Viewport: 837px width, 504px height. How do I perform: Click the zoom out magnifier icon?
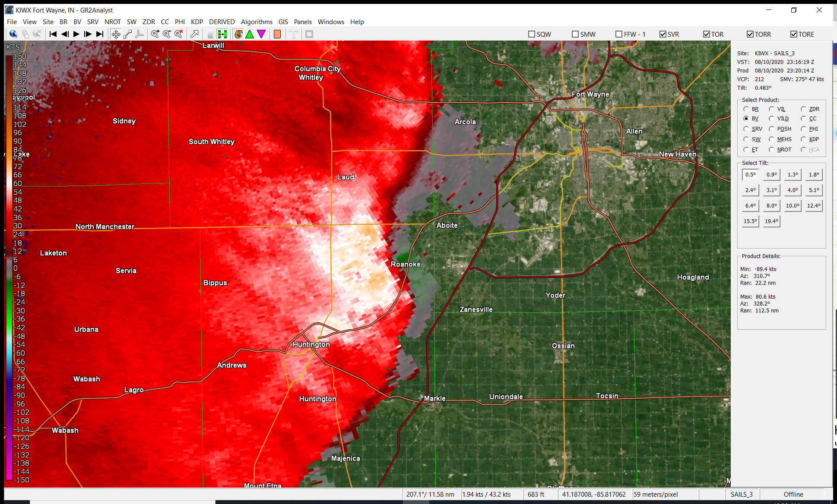[x=167, y=34]
